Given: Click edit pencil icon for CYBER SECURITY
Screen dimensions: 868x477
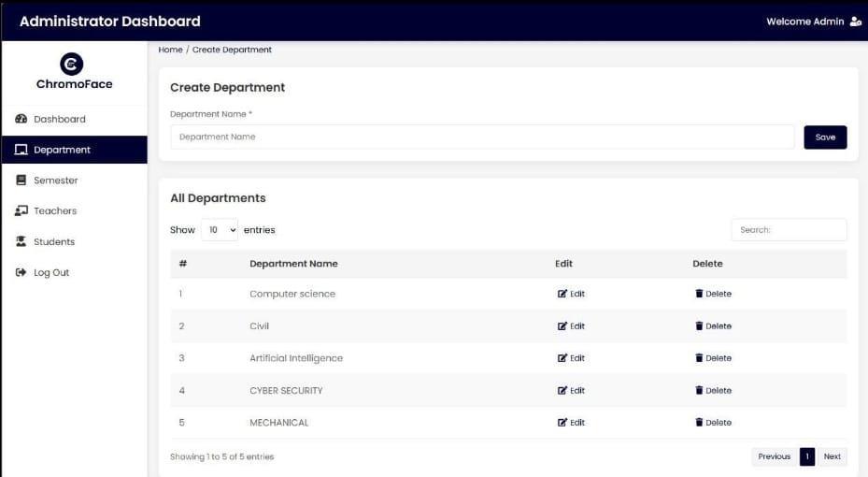Looking at the screenshot, I should tap(562, 390).
